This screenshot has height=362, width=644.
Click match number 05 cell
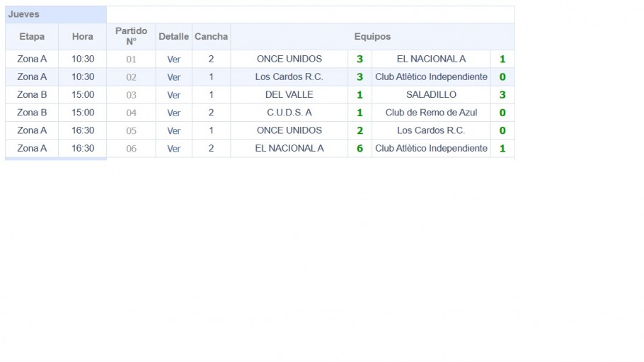131,131
